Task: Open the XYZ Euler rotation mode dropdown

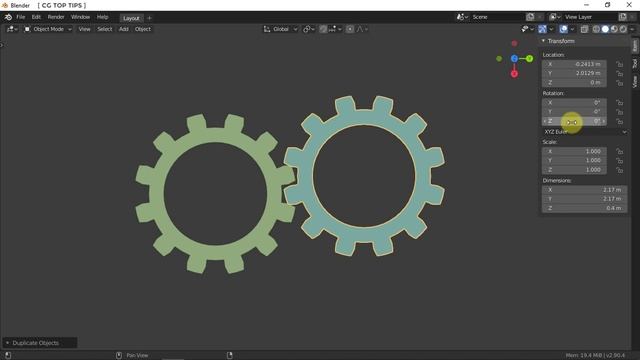Action: 584,132
